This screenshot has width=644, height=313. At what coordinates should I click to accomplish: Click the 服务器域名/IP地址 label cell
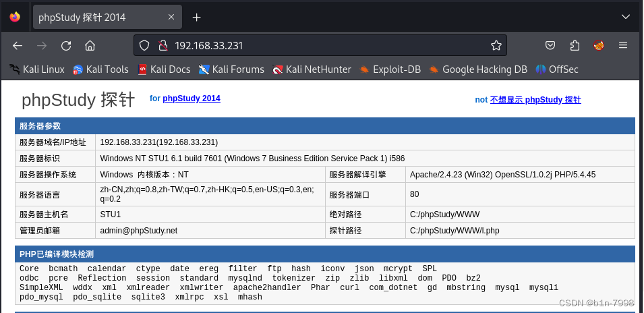point(55,142)
